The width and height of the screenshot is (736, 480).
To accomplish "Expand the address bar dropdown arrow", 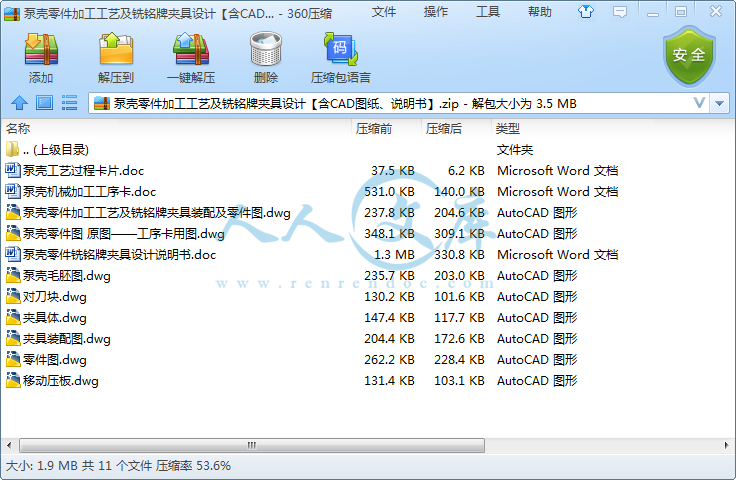I will coord(719,103).
